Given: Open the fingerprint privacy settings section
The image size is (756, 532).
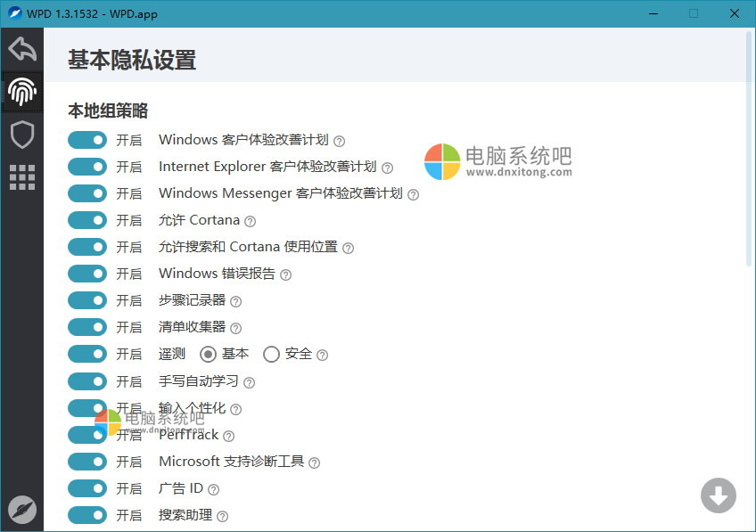Looking at the screenshot, I should 22,92.
